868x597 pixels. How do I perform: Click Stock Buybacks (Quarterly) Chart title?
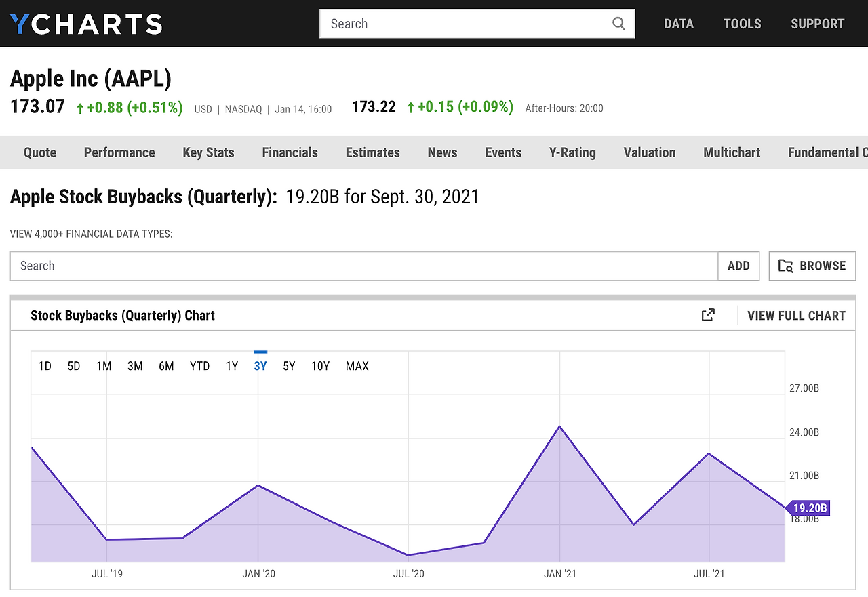coord(123,316)
